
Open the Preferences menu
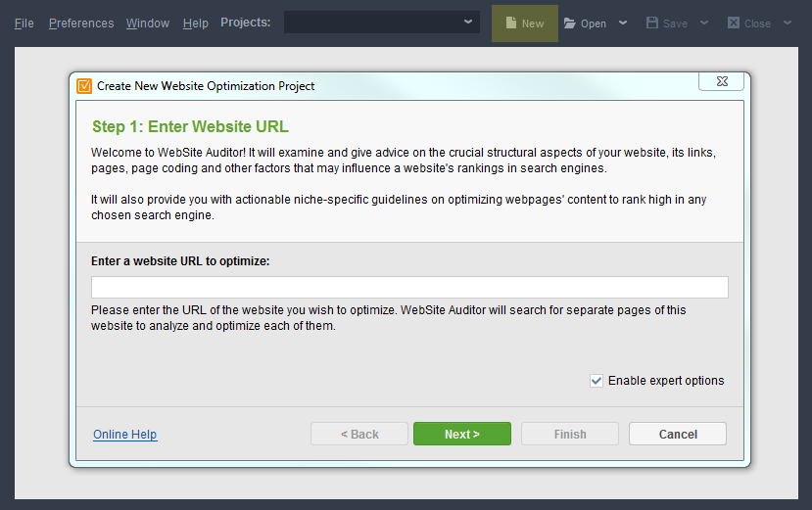(81, 23)
